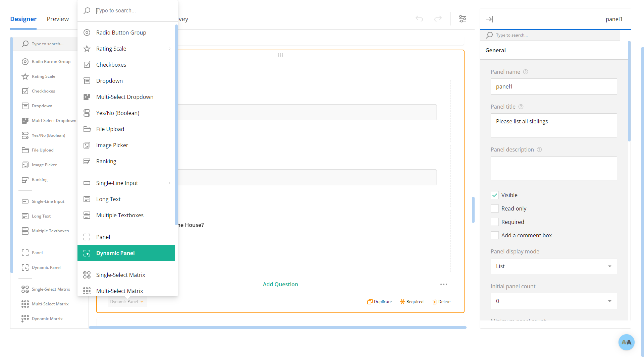Click the Duplicate icon

(x=370, y=302)
